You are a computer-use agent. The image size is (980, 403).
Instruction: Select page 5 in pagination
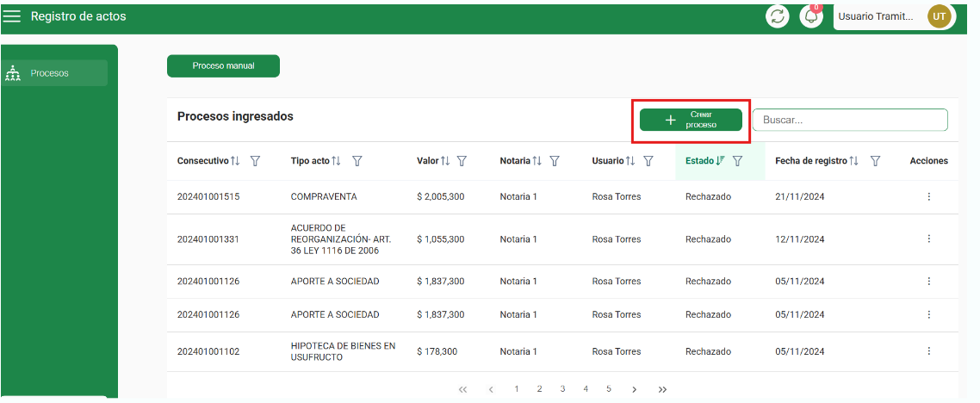[608, 388]
